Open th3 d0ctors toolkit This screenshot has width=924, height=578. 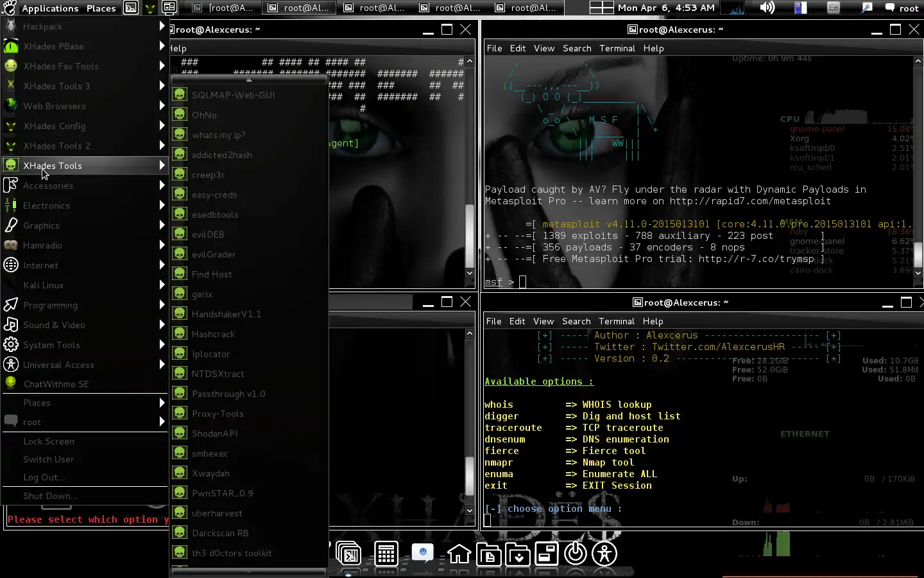(249, 552)
